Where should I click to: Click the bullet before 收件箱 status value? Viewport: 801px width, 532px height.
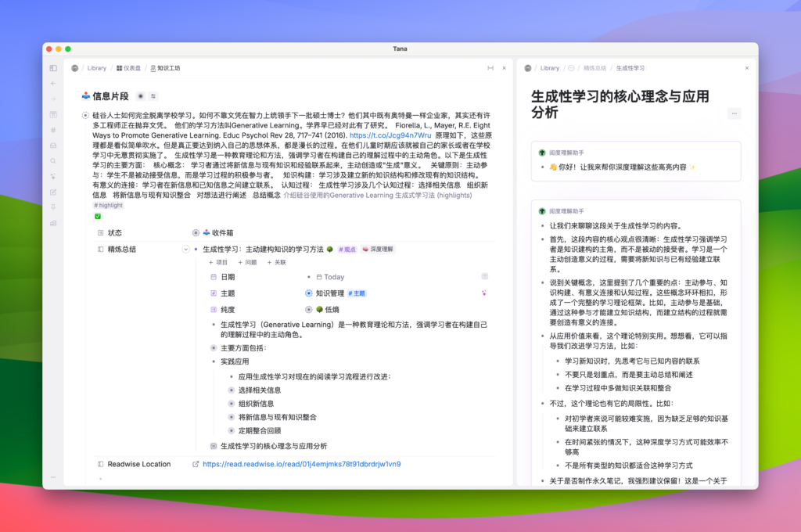click(196, 233)
